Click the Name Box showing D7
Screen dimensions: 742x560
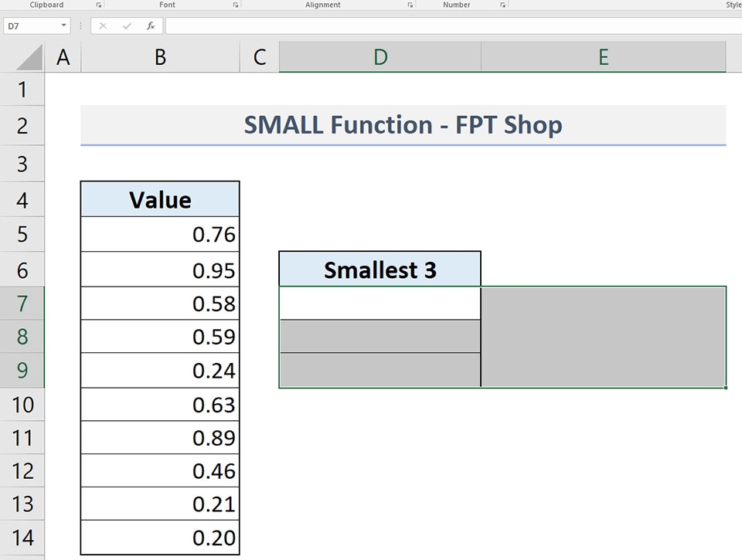tap(31, 25)
